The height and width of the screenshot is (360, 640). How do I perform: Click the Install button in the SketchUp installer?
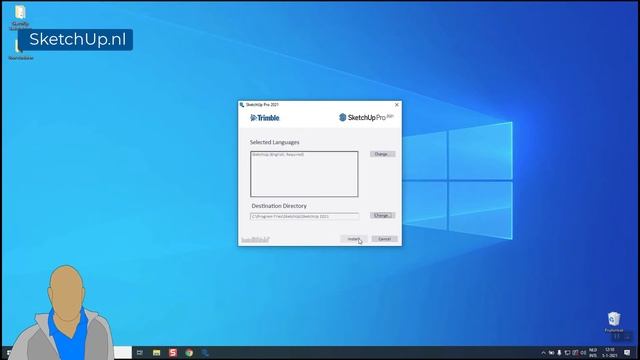tap(354, 239)
